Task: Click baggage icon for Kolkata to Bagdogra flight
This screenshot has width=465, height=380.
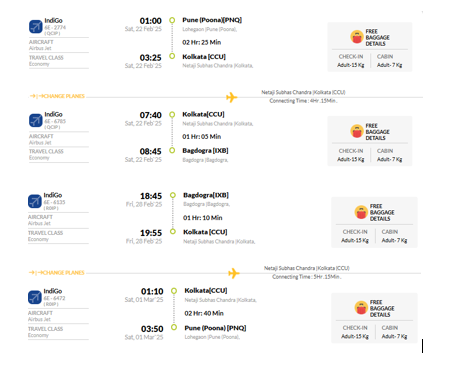Action: (357, 131)
